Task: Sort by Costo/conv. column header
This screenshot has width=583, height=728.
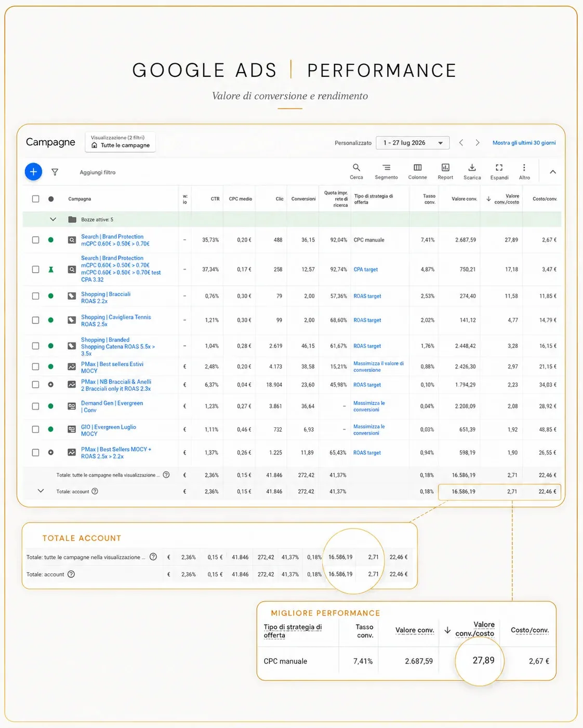Action: point(545,199)
